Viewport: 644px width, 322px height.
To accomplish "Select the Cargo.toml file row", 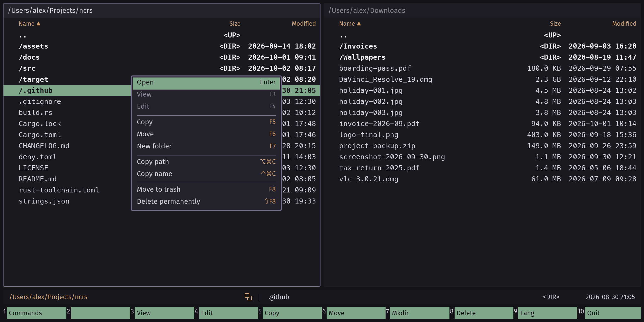I will 67,135.
